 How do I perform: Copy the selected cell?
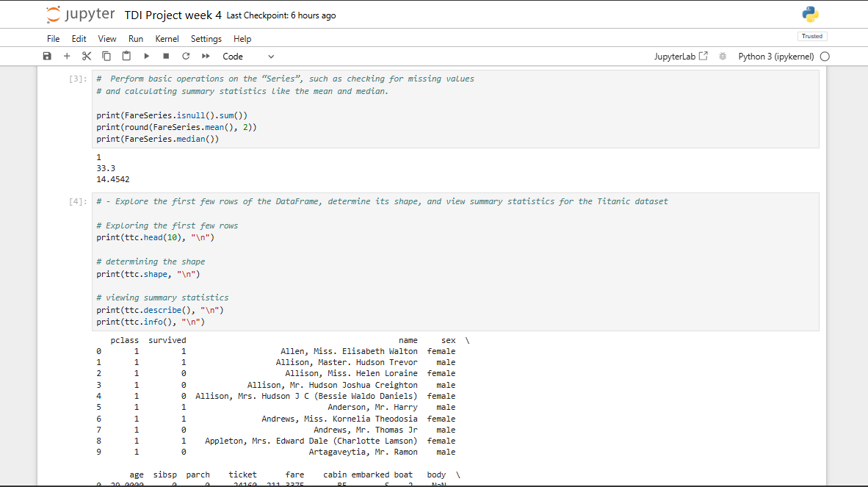[x=106, y=56]
